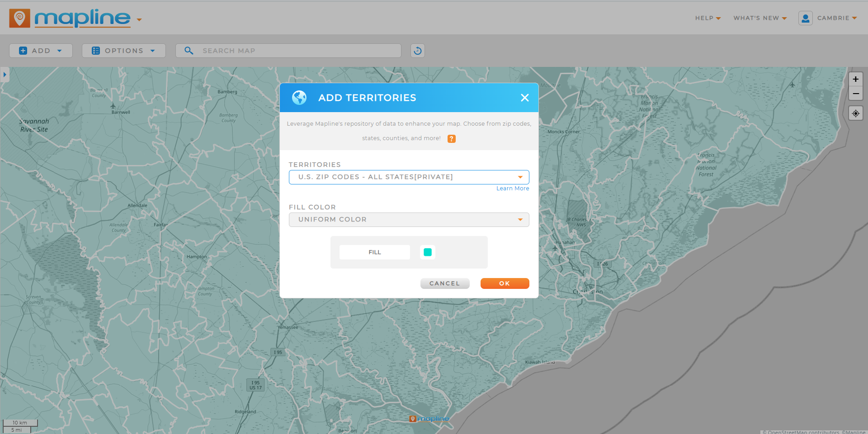The height and width of the screenshot is (434, 868).
Task: Click the Cambrie user profile icon
Action: 805,18
